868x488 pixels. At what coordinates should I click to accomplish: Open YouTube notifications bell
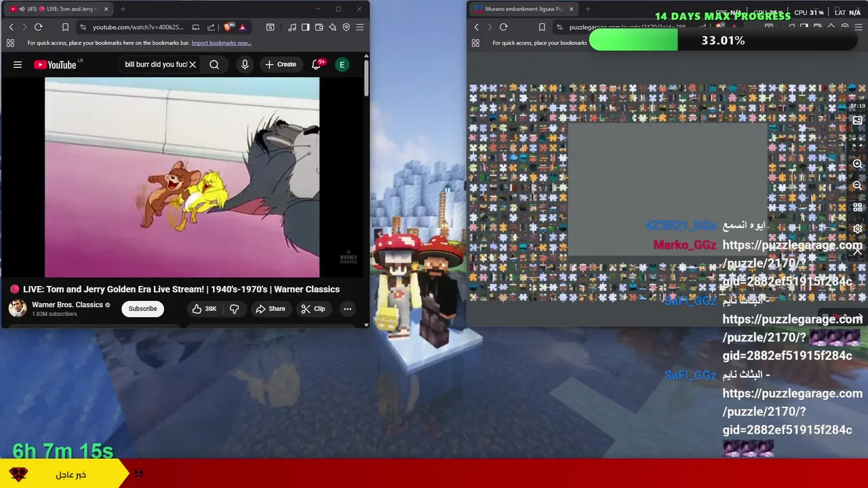click(316, 64)
